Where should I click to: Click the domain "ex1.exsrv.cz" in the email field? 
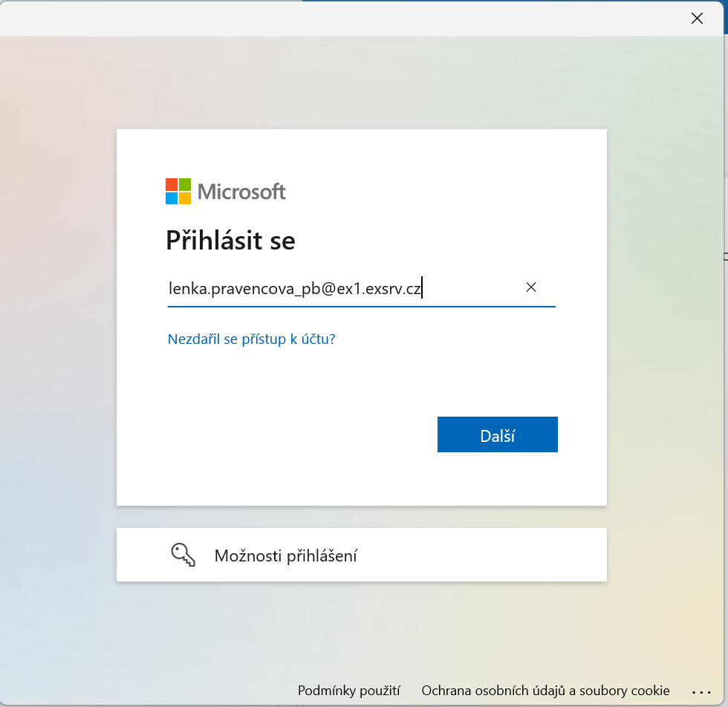point(379,289)
